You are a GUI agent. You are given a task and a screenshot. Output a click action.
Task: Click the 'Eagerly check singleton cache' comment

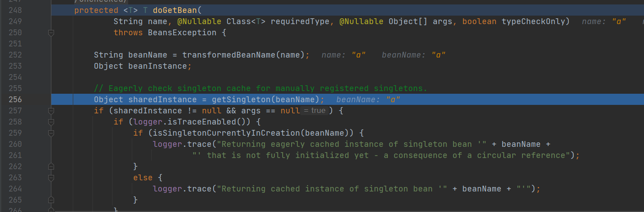(x=260, y=88)
